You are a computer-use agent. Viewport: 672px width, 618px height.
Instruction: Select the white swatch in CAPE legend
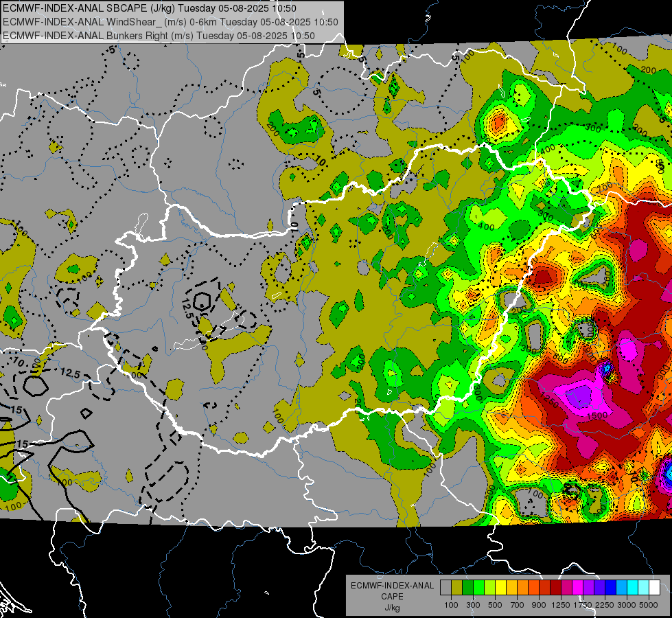tap(654, 587)
